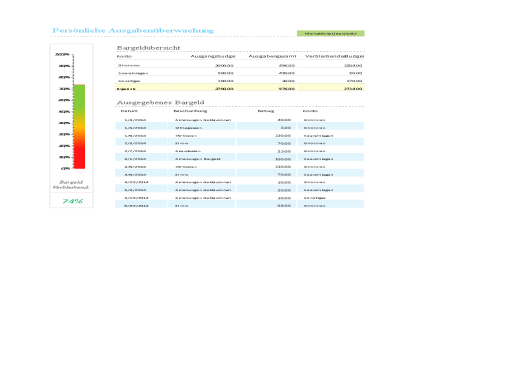
Task: Select the 74% remaining value
Action: tap(72, 201)
